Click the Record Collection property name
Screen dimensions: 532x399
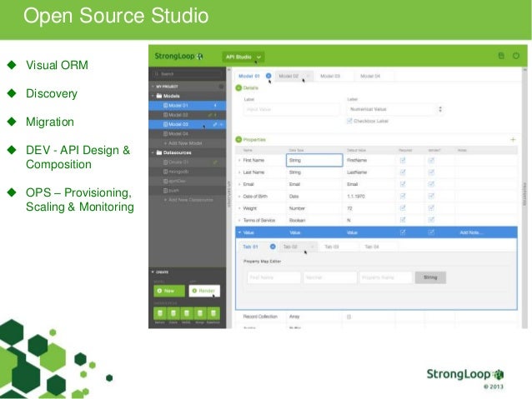(x=260, y=317)
